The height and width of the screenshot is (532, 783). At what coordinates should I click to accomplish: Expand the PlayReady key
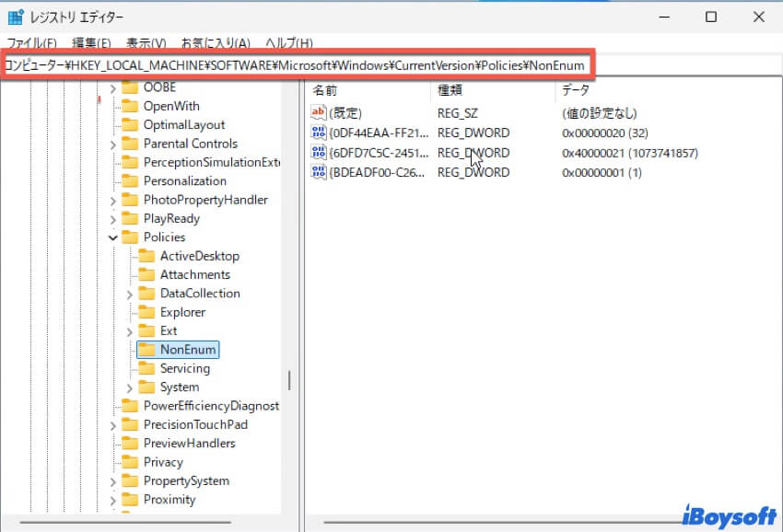pyautogui.click(x=113, y=220)
